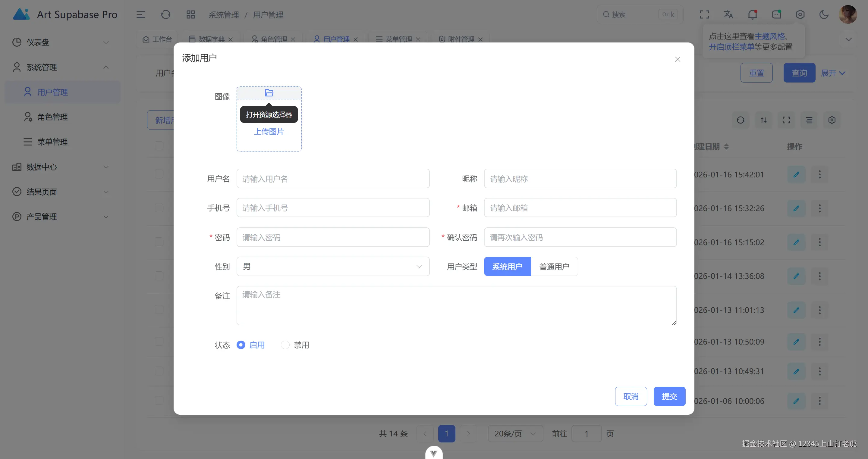Check the select-all checkbox in table header
Image resolution: width=868 pixels, height=459 pixels.
point(159,146)
